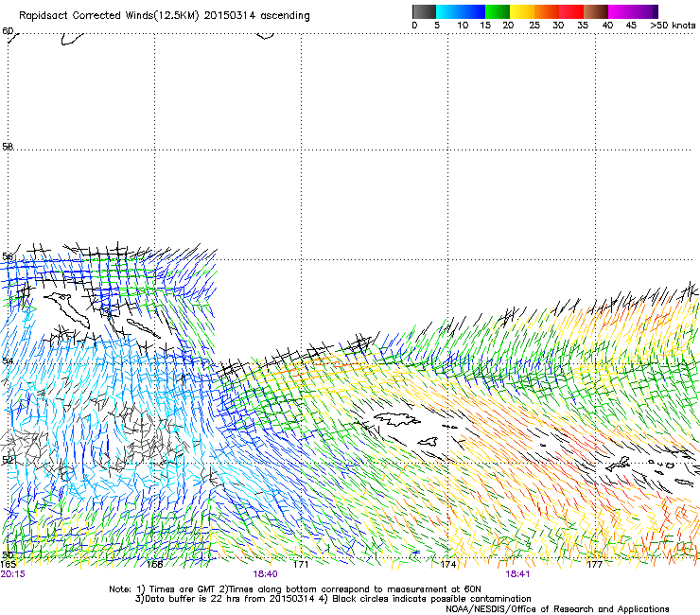Click the purple time stamp 18:41
This screenshot has width=700, height=615.
pos(517,574)
